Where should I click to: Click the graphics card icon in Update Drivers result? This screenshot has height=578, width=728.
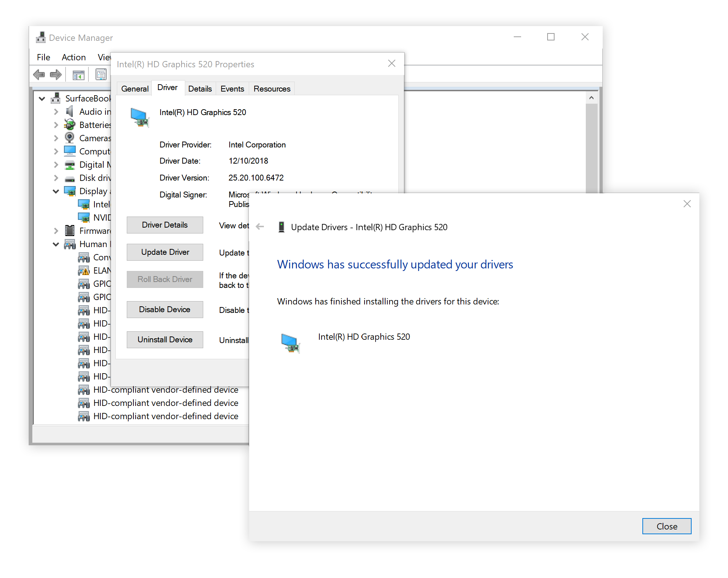[x=291, y=343]
